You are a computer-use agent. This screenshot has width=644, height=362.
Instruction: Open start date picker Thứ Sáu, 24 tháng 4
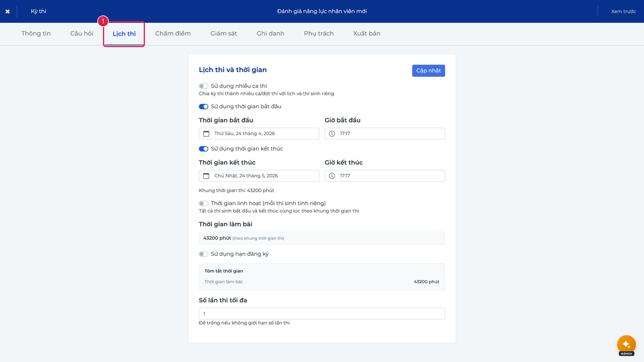click(259, 134)
